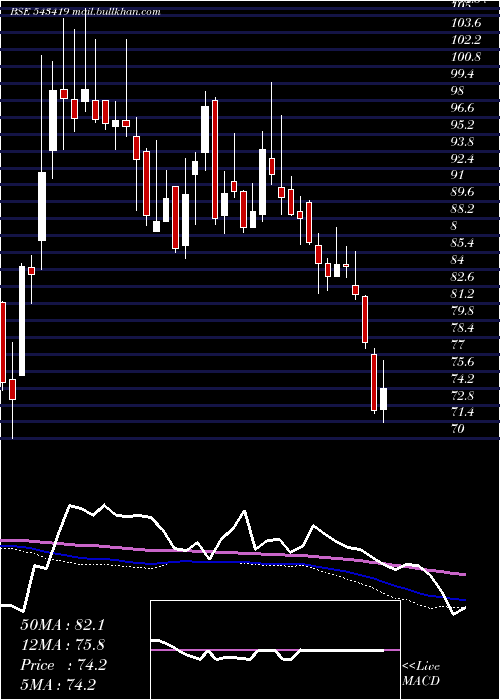Click the 'Price : 74.2' value text

point(63,665)
